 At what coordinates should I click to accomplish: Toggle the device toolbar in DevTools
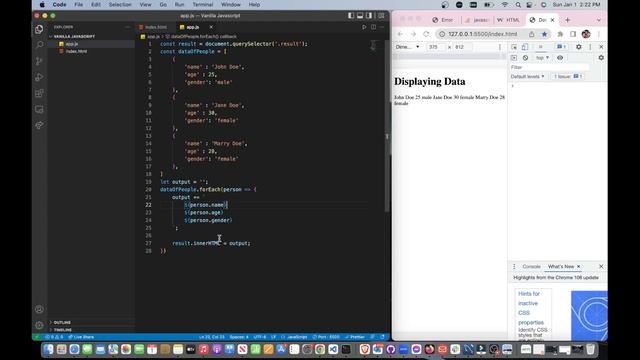(x=524, y=47)
